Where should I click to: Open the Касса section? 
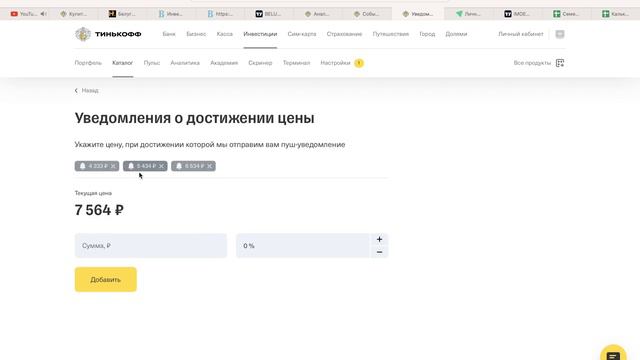(x=224, y=34)
